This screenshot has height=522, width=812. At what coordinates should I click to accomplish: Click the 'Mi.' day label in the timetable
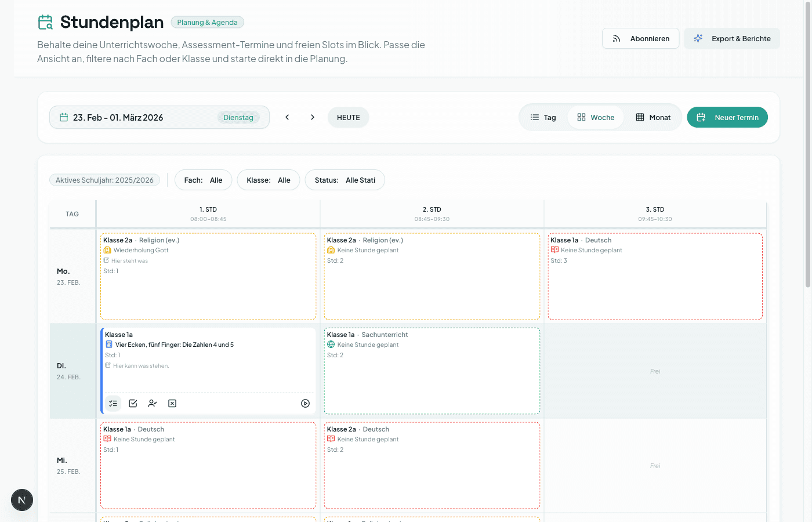click(62, 461)
